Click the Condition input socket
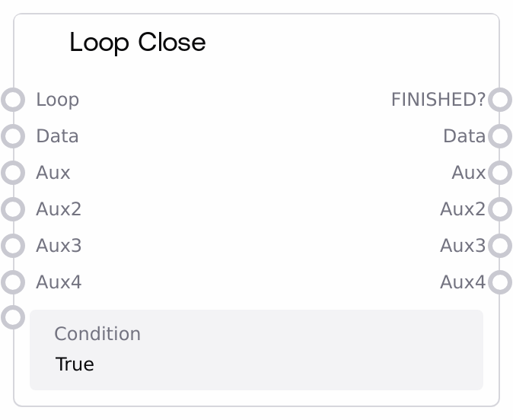The height and width of the screenshot is (420, 513). (x=14, y=317)
